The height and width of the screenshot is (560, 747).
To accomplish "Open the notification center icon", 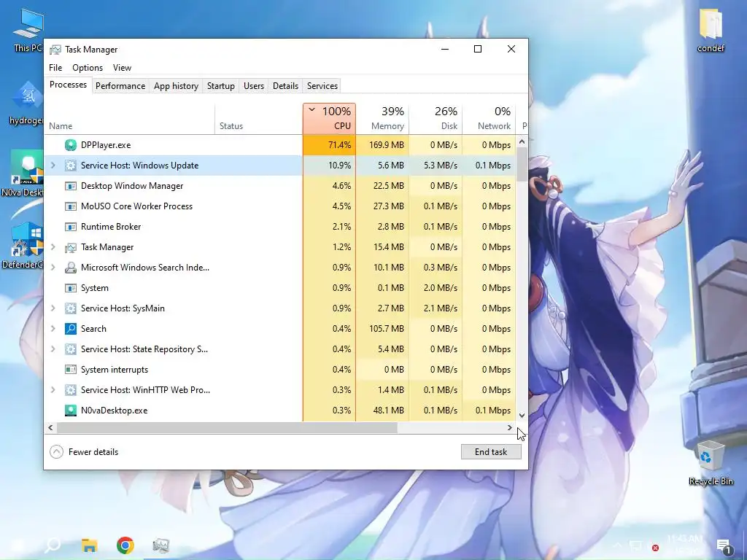I will tap(724, 547).
